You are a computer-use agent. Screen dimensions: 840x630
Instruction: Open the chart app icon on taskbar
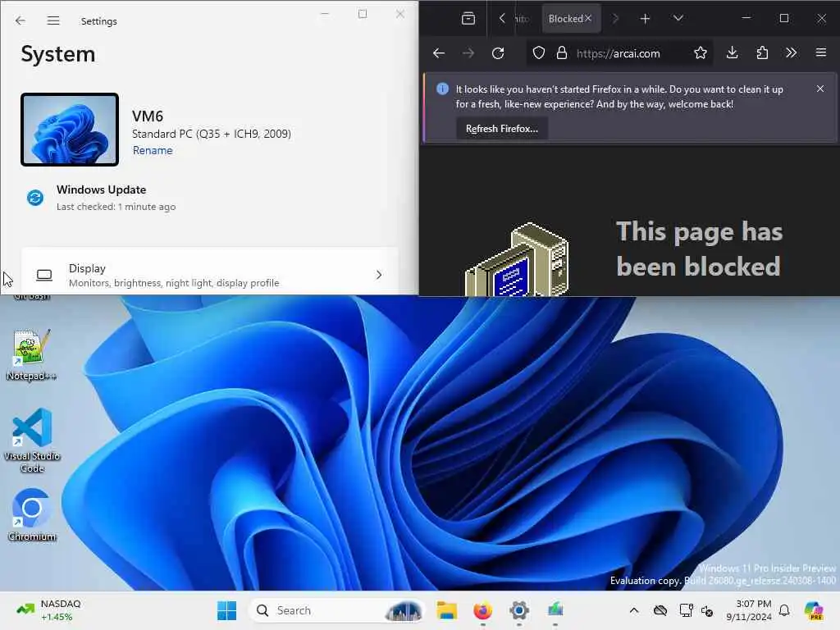555,610
